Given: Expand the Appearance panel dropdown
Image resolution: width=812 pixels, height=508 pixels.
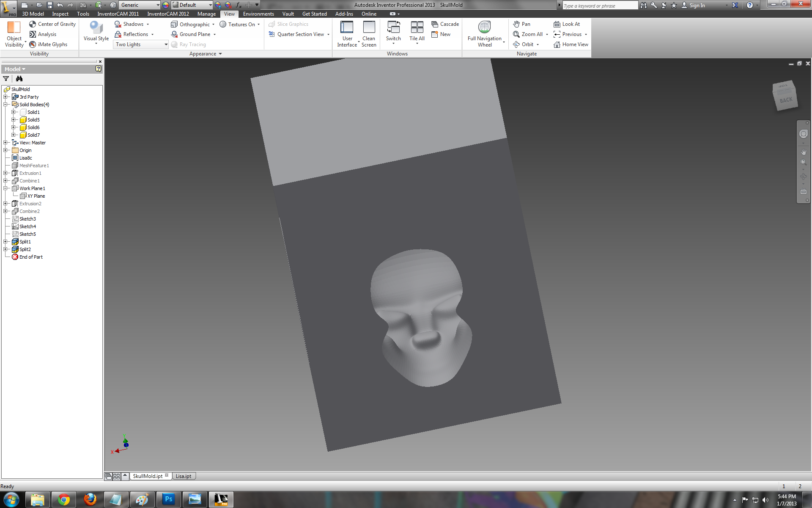Looking at the screenshot, I should pyautogui.click(x=220, y=54).
